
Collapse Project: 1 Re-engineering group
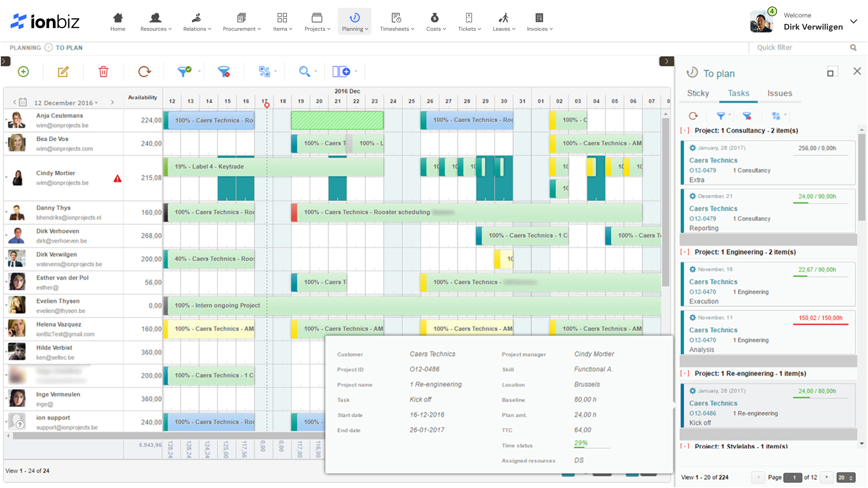(x=685, y=373)
